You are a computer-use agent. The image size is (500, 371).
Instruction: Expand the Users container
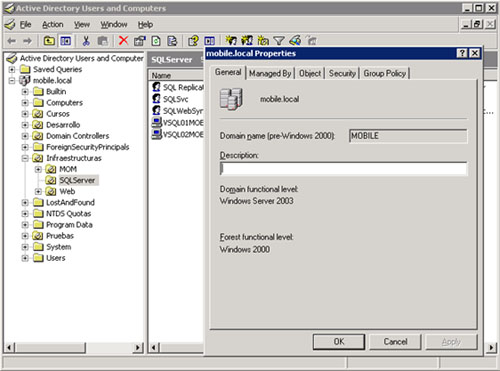25,258
